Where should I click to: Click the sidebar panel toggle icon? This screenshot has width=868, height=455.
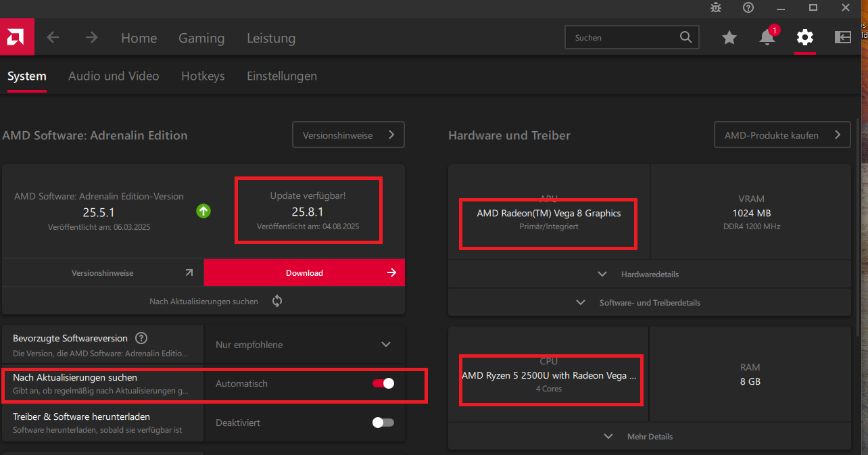click(x=843, y=37)
